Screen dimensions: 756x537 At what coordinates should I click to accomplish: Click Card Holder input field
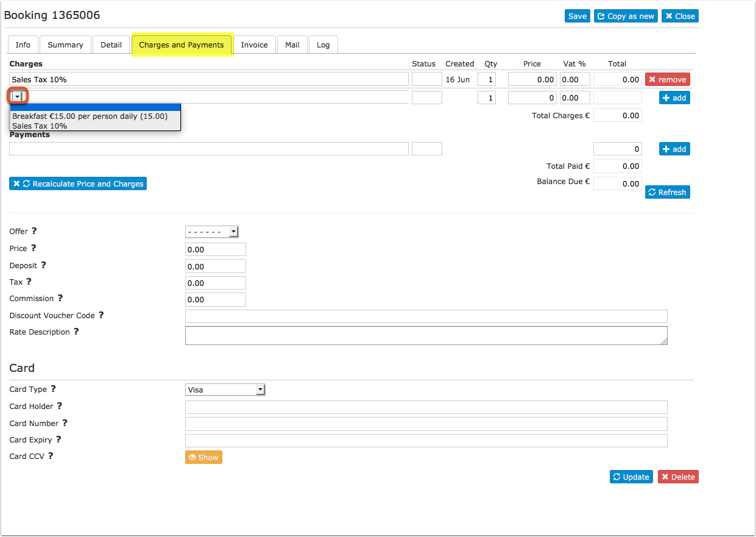[426, 407]
